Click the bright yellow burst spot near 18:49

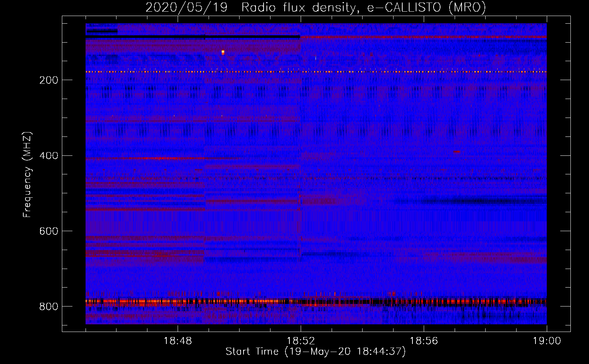(223, 52)
